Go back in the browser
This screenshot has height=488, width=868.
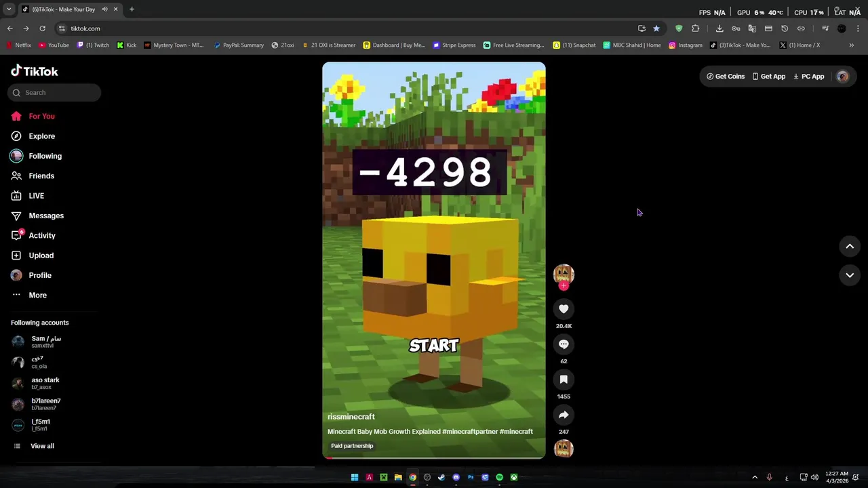[9, 28]
